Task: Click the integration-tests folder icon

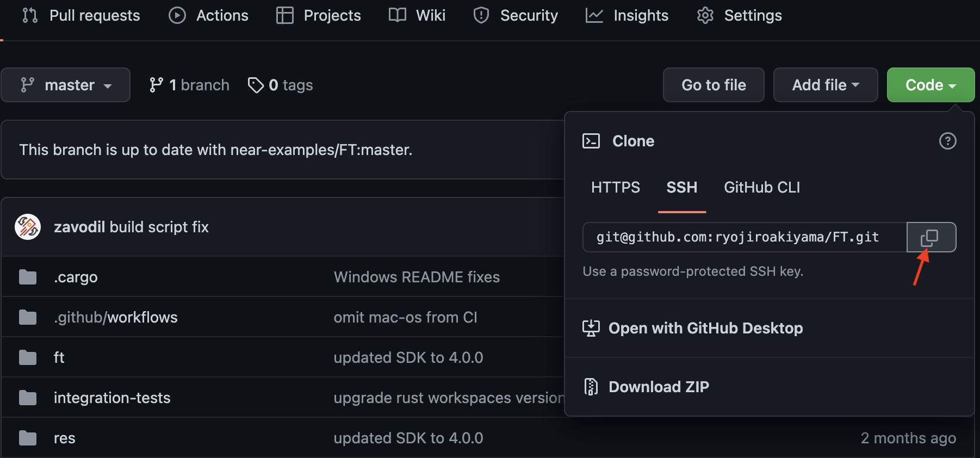Action: click(28, 398)
